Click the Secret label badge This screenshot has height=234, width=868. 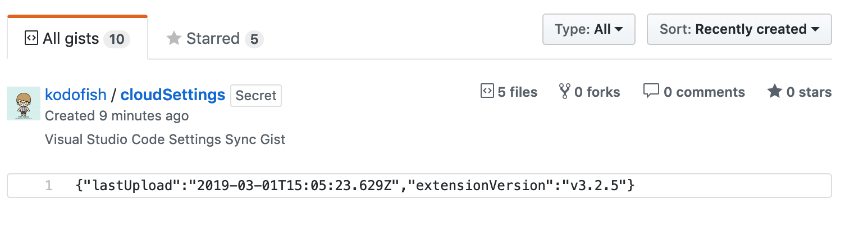click(x=256, y=96)
